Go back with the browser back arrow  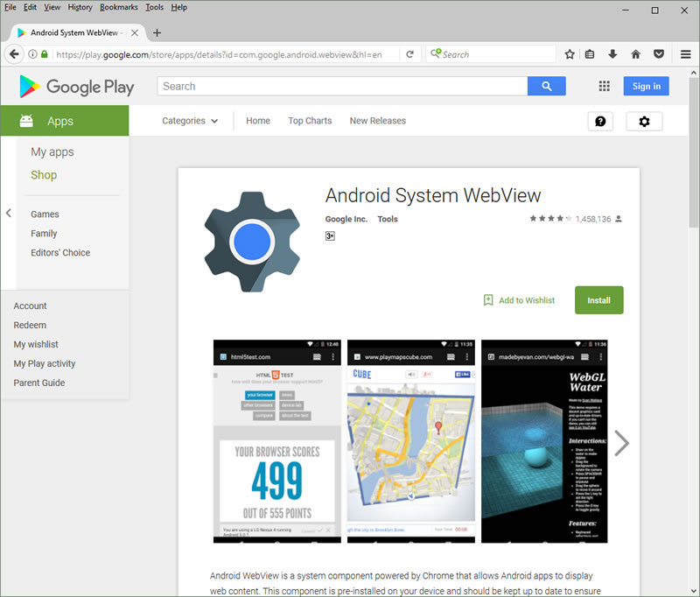[14, 54]
